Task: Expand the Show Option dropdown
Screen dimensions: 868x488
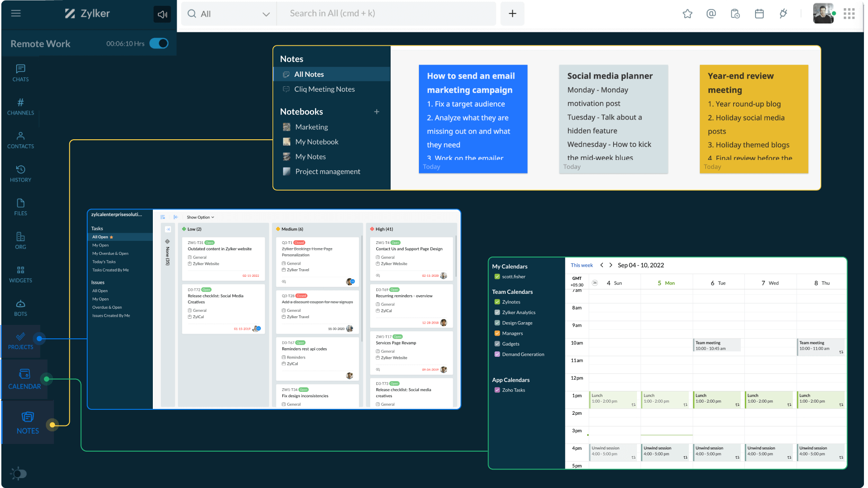Action: pos(200,217)
